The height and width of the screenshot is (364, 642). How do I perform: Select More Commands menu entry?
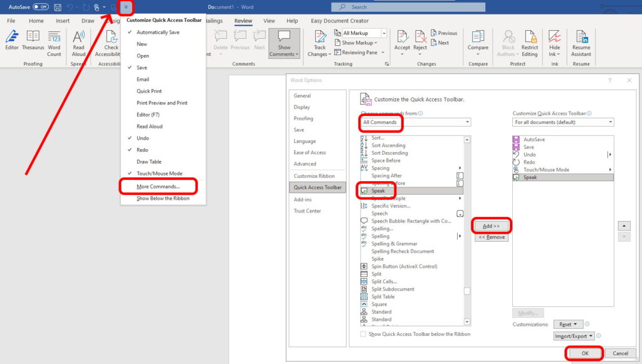(x=158, y=187)
